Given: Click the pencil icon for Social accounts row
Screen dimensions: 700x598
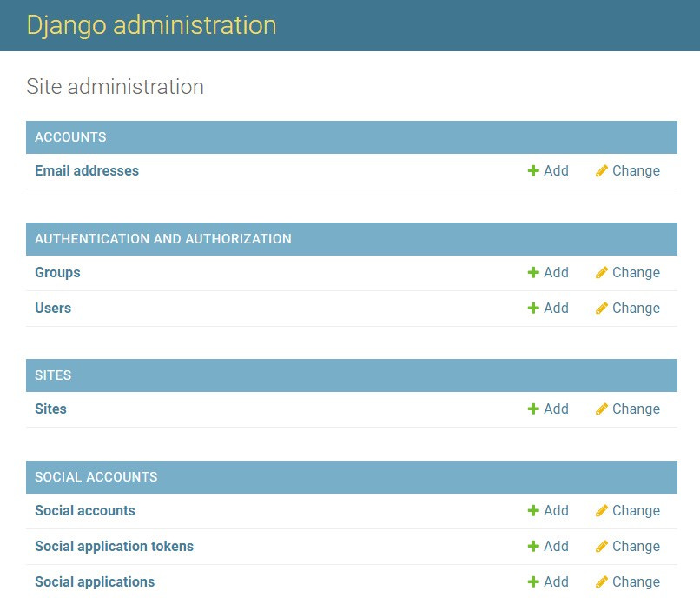Looking at the screenshot, I should [601, 510].
